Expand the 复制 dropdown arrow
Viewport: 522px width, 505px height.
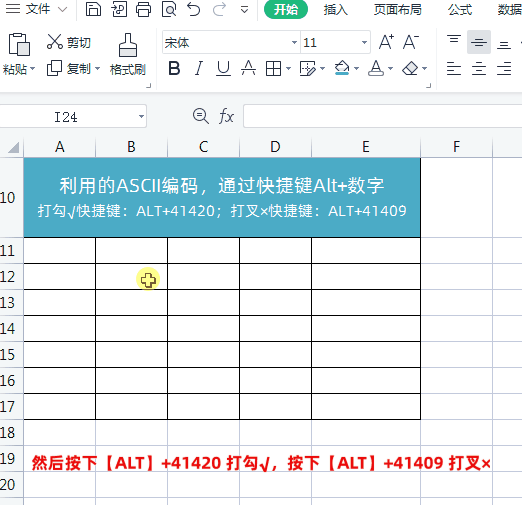tap(97, 69)
